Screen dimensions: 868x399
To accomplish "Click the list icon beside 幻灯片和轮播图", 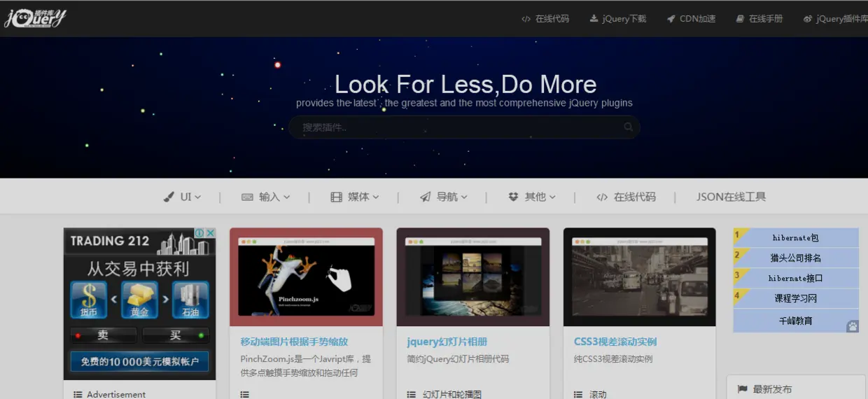I will (x=411, y=395).
